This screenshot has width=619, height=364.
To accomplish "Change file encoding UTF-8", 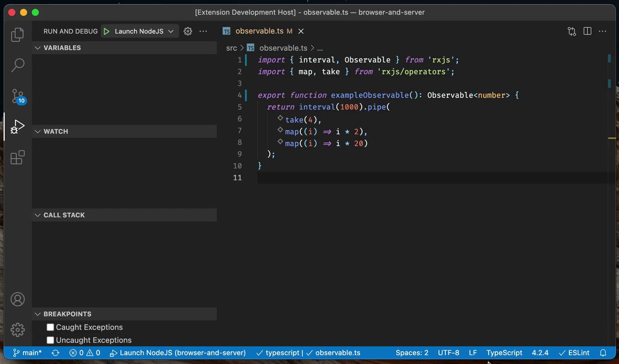I will (x=449, y=353).
